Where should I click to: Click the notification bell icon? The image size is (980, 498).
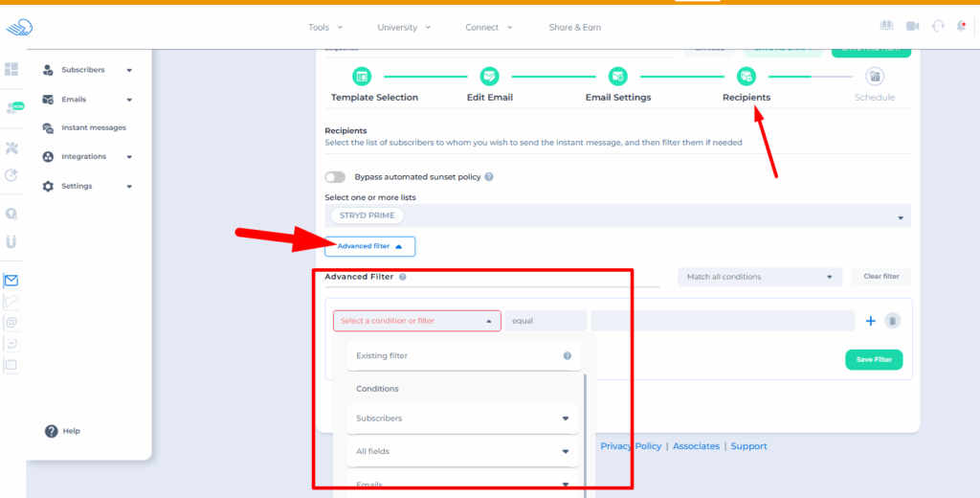(x=961, y=27)
